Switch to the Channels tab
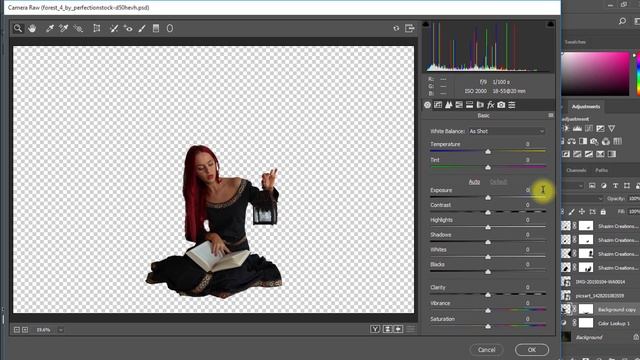Viewport: 640px width, 360px height. click(576, 170)
